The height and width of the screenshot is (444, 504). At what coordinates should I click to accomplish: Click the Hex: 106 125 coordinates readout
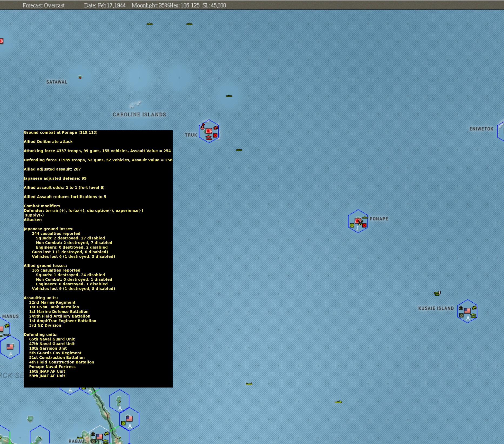coord(184,5)
